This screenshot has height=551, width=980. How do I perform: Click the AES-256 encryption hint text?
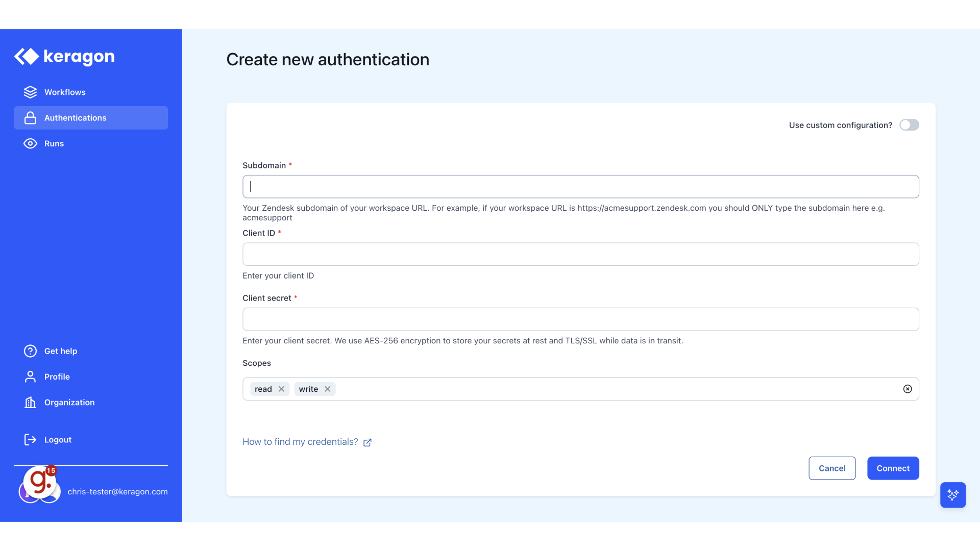[x=462, y=341]
